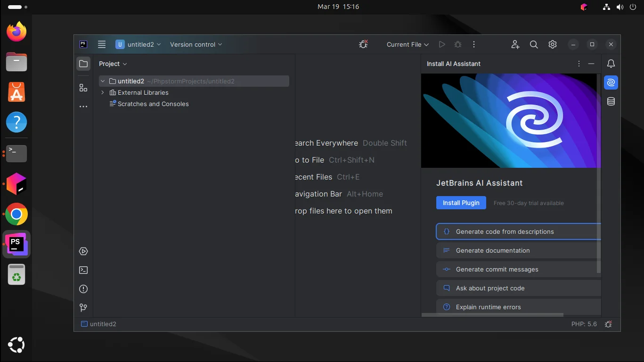Open the IDE settings gear icon
Viewport: 644px width, 362px height.
click(552, 44)
